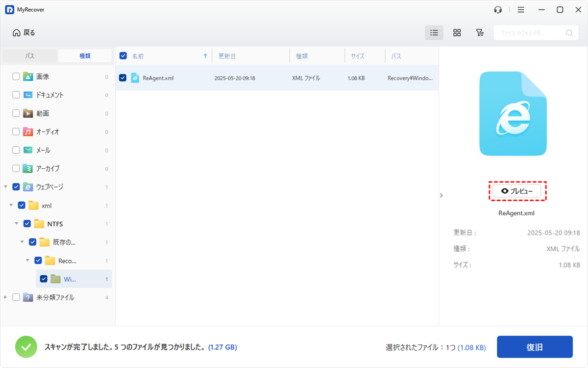Screen dimensions: 588x368
Task: Collapse the ウェブページ tree node
Action: click(5, 187)
